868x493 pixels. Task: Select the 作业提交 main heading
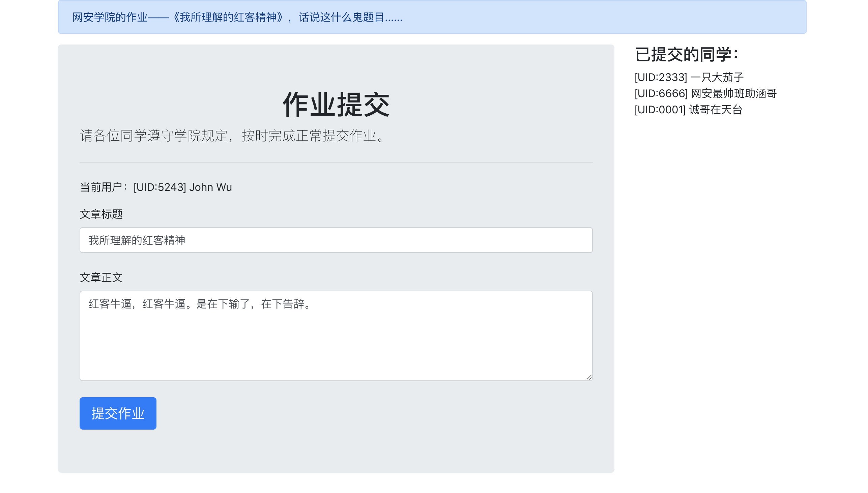(336, 105)
